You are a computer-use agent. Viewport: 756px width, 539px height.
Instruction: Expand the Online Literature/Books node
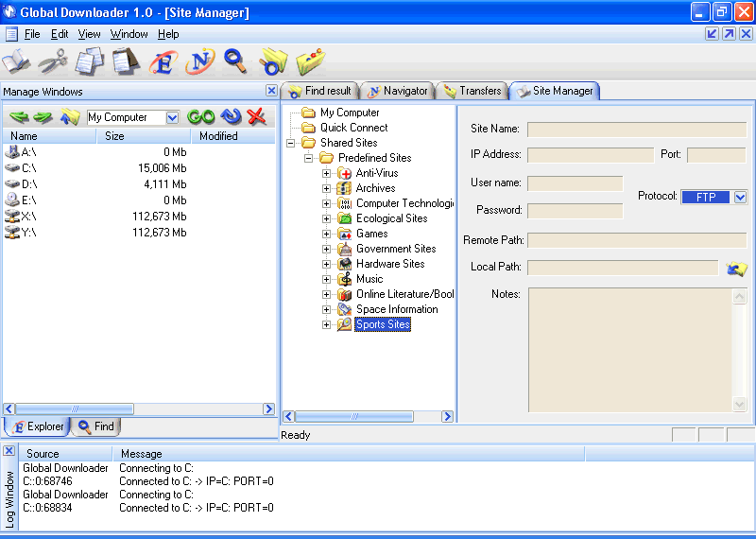pyautogui.click(x=326, y=294)
